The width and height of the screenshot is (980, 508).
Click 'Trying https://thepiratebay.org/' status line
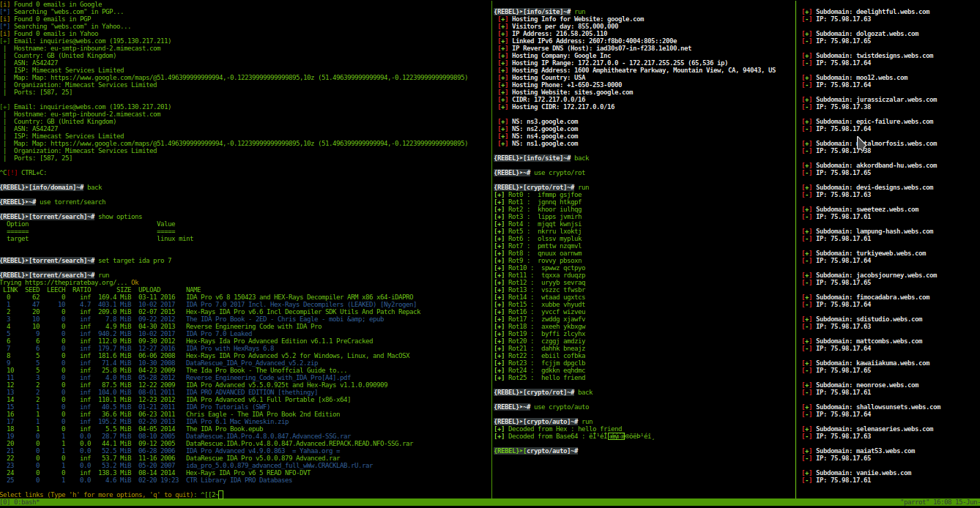69,283
